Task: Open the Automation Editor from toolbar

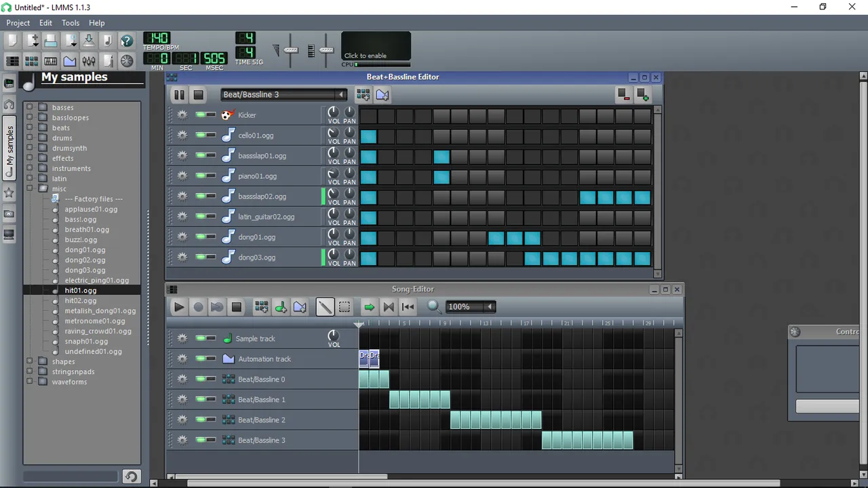Action: tap(69, 61)
